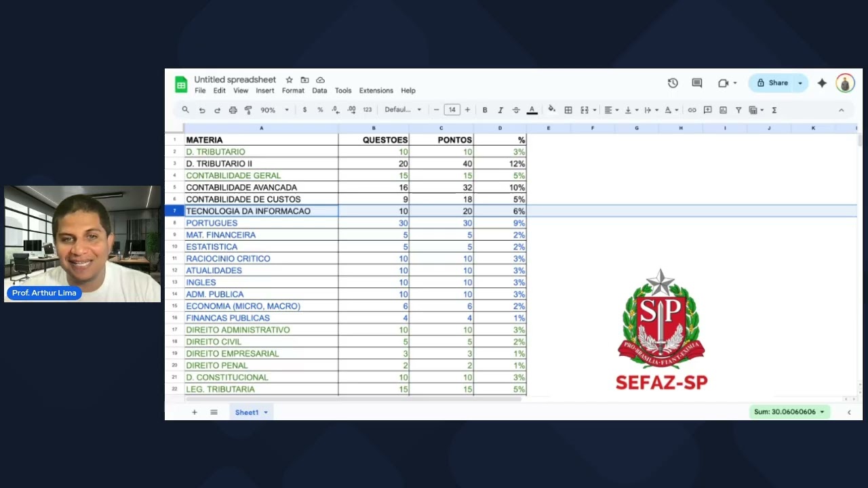Open the borders tool
The height and width of the screenshot is (488, 868).
(568, 110)
